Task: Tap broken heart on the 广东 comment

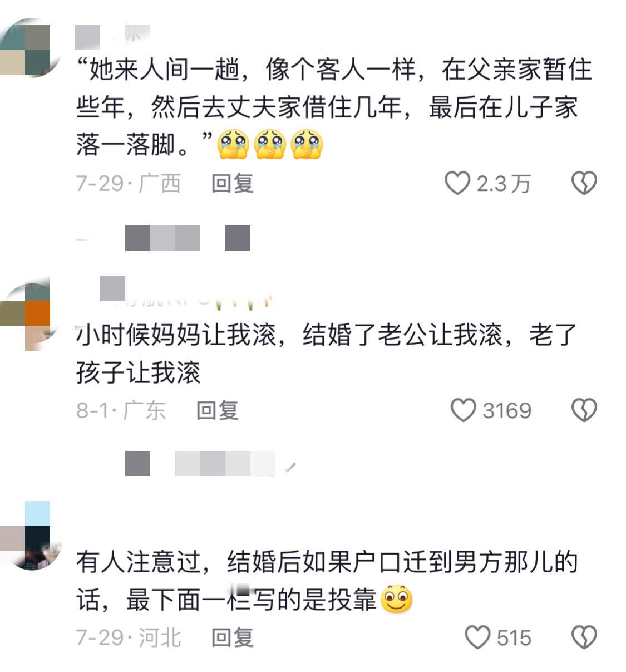Action: (x=584, y=410)
